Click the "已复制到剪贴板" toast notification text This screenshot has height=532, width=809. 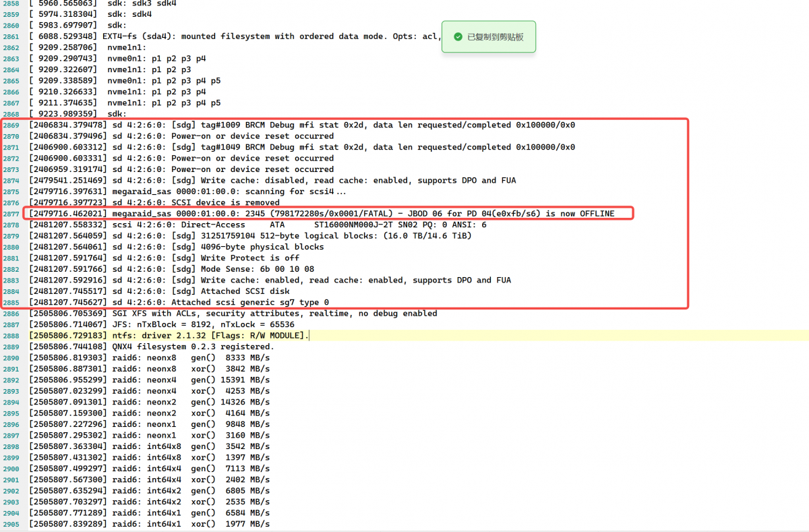[x=495, y=37]
